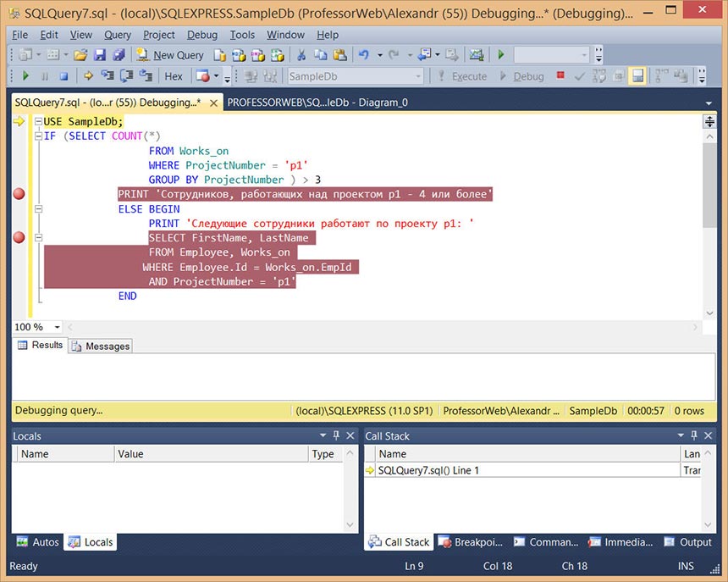Open the Edit menu
This screenshot has width=728, height=582.
pos(49,35)
